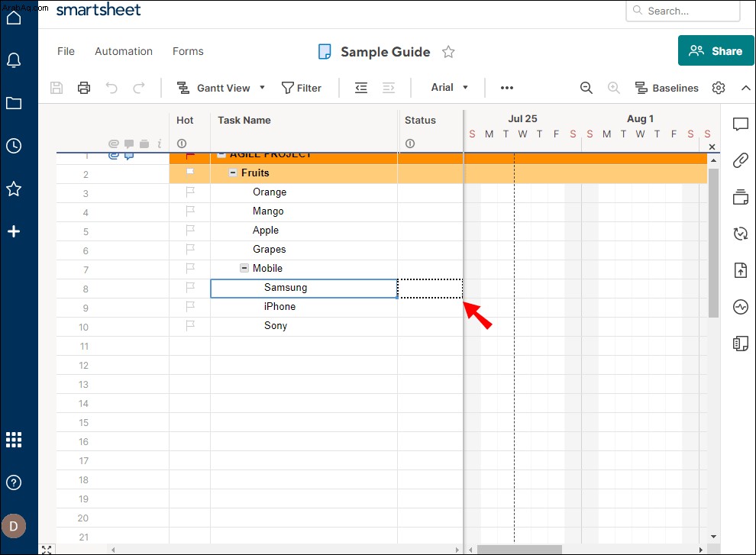Save the sheet with disk icon

click(x=57, y=88)
